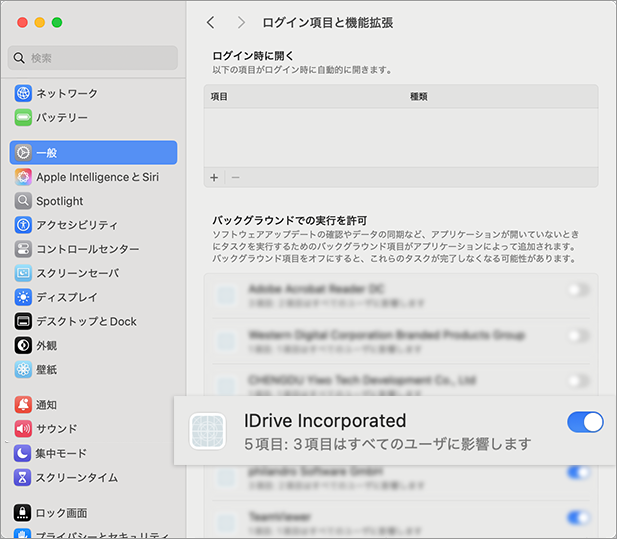Open ネットワーク settings pane
617x539 pixels.
[x=93, y=94]
